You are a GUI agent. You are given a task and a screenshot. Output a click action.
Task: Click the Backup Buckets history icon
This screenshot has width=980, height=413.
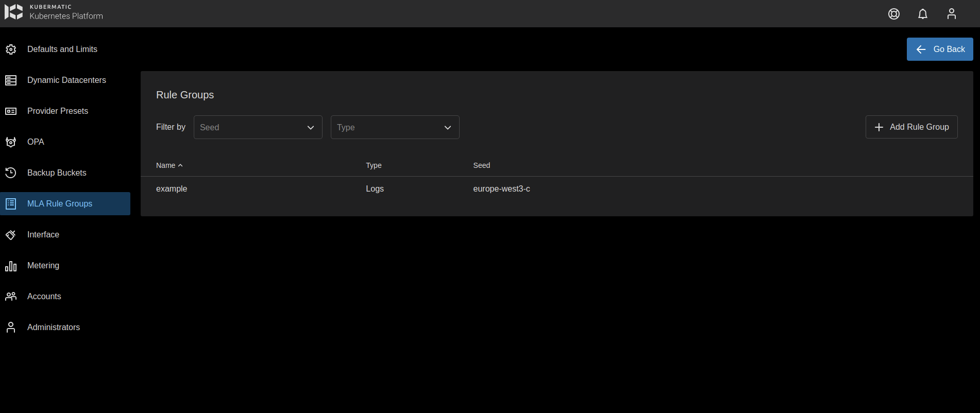pyautogui.click(x=11, y=173)
